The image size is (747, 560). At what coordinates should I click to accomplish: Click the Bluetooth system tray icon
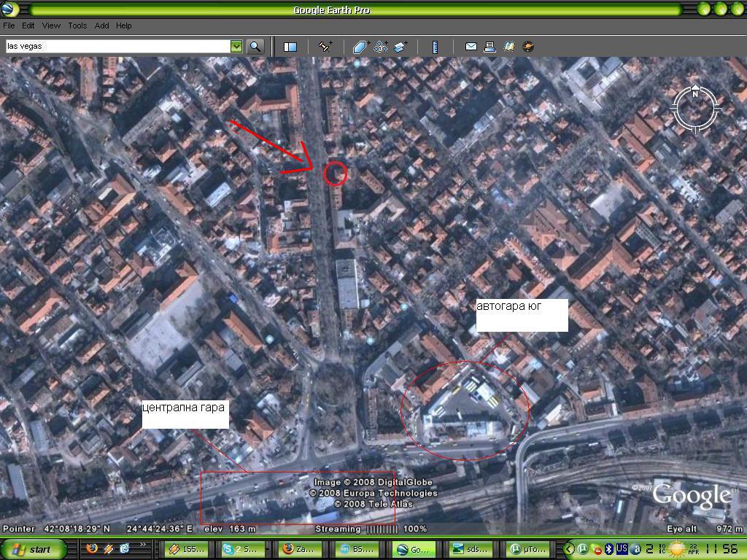click(x=608, y=549)
